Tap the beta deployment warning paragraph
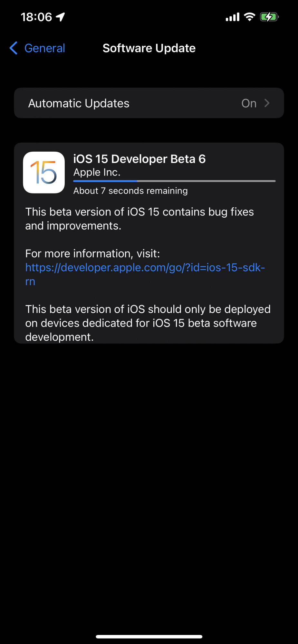This screenshot has height=644, width=298. point(148,323)
